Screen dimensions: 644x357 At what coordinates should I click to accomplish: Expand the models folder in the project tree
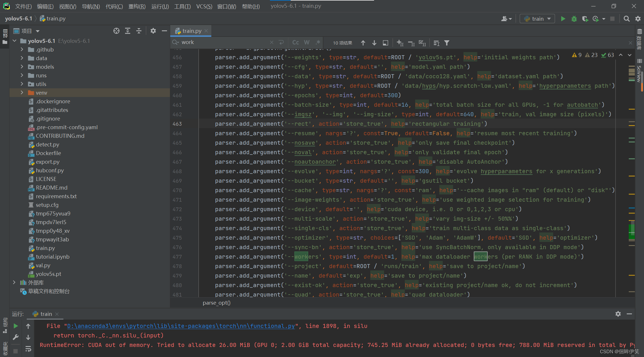point(22,66)
